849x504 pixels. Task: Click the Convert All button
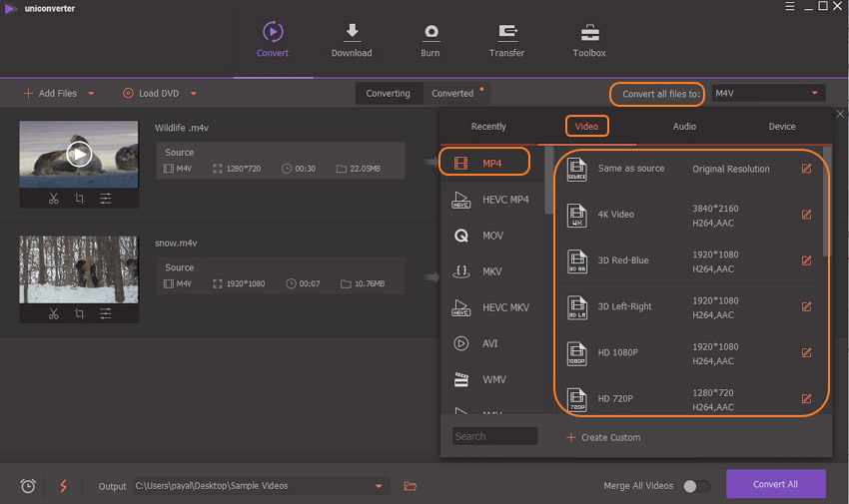click(775, 484)
